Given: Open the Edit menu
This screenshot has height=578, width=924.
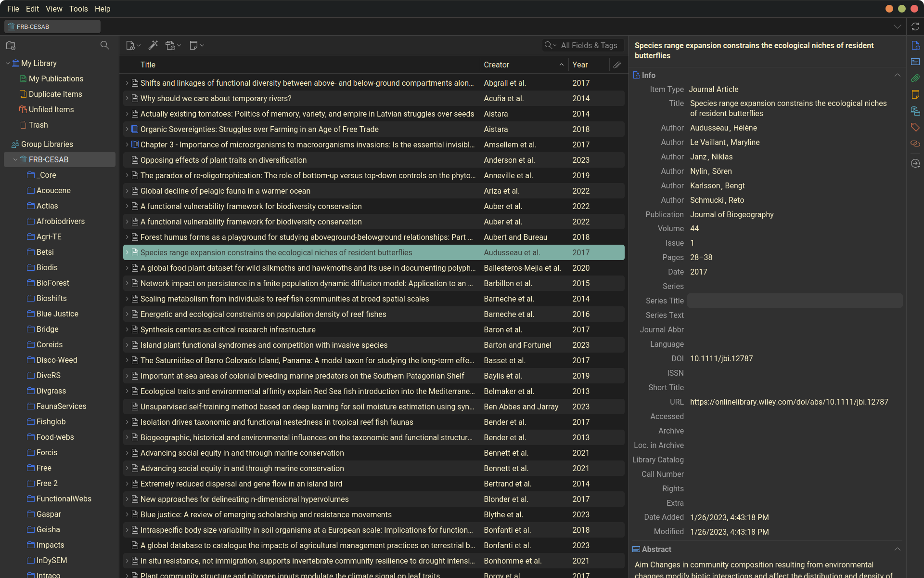Looking at the screenshot, I should pyautogui.click(x=32, y=9).
